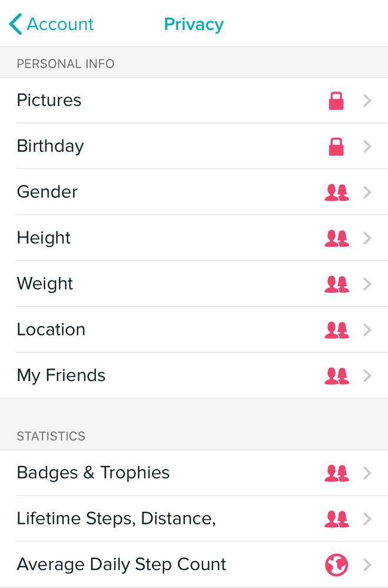Tap the friends icon beside Height

tap(336, 238)
